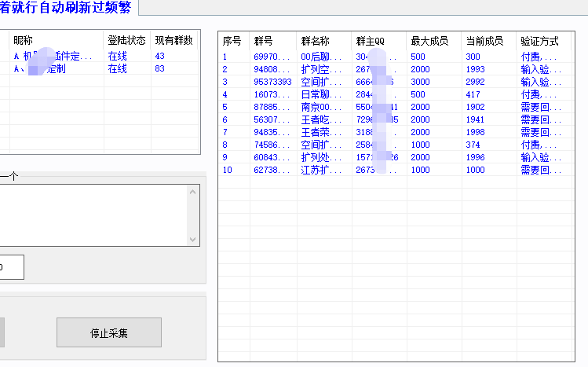Select the 着就行自动刷新过频繁 tab
The width and height of the screenshot is (588, 367).
(68, 7)
